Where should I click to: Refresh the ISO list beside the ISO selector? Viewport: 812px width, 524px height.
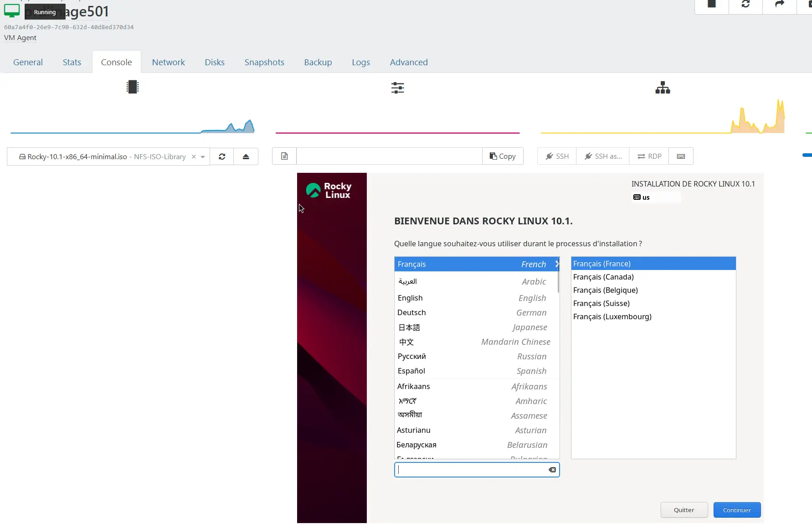coord(222,156)
